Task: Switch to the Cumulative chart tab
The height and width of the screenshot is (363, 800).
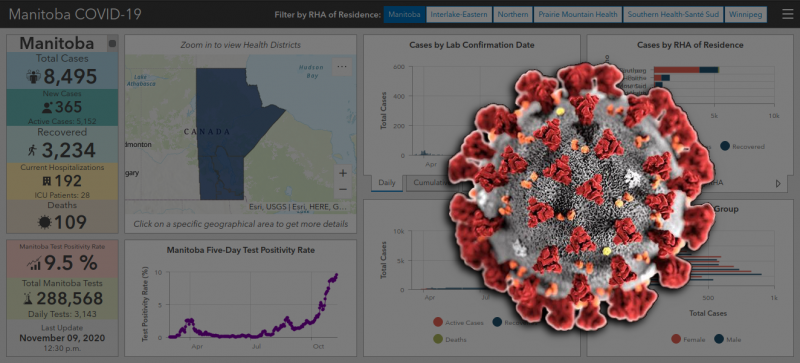Action: coord(430,183)
